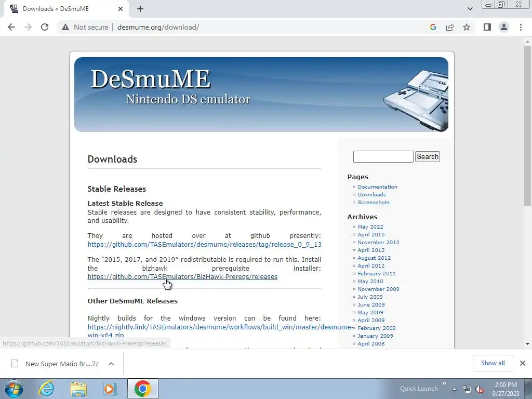Open the April 2013 archive
The image size is (532, 399).
click(x=371, y=250)
